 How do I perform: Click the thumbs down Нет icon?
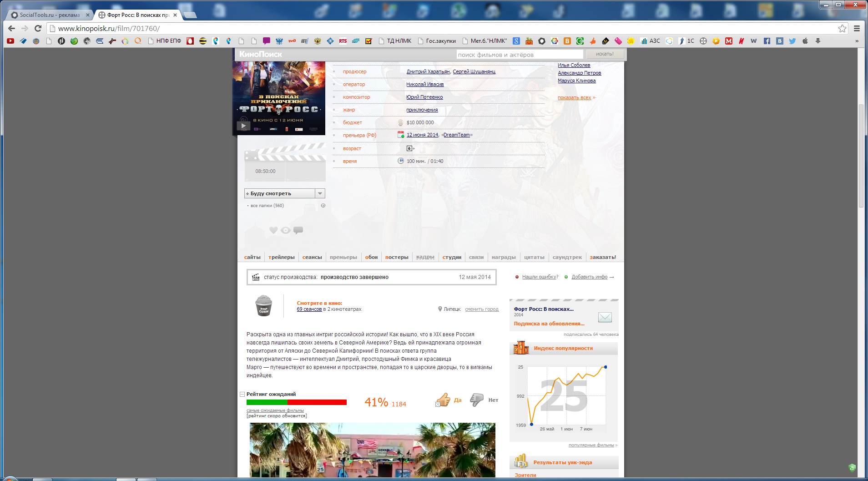[477, 400]
